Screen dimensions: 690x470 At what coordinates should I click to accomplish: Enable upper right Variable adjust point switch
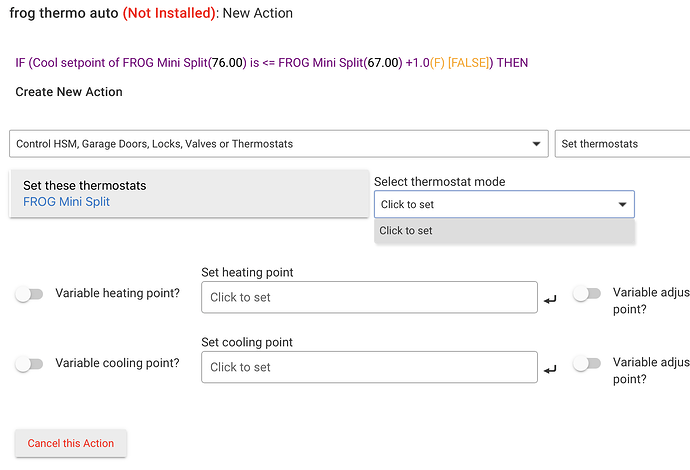coord(586,294)
